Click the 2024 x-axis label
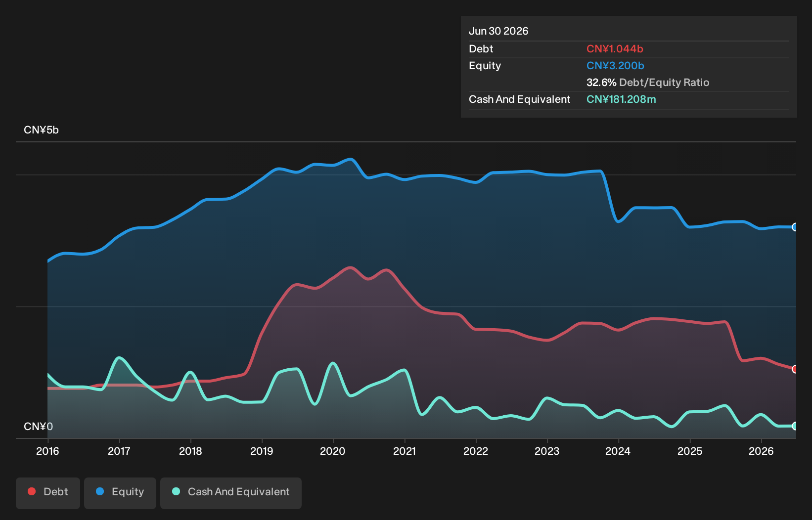The image size is (812, 520). (x=618, y=451)
